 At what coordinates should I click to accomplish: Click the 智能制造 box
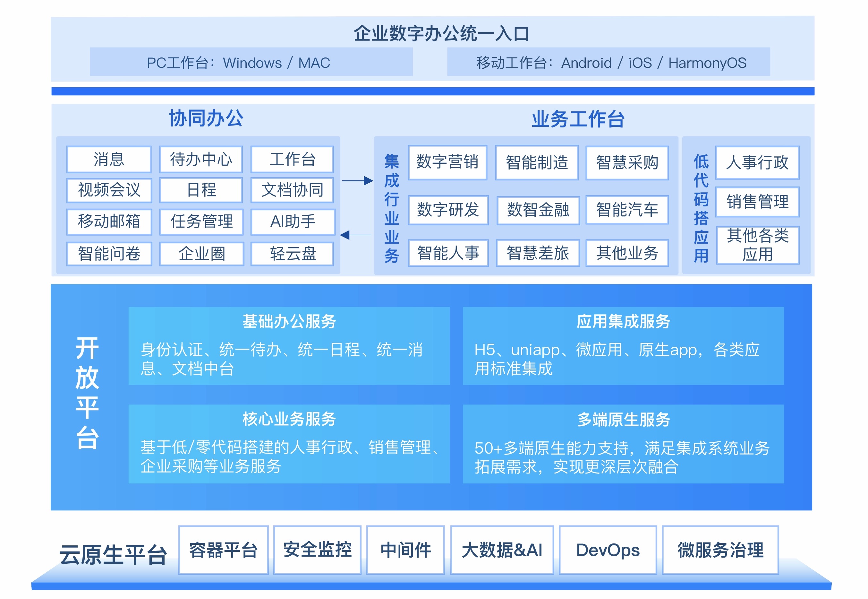[537, 162]
